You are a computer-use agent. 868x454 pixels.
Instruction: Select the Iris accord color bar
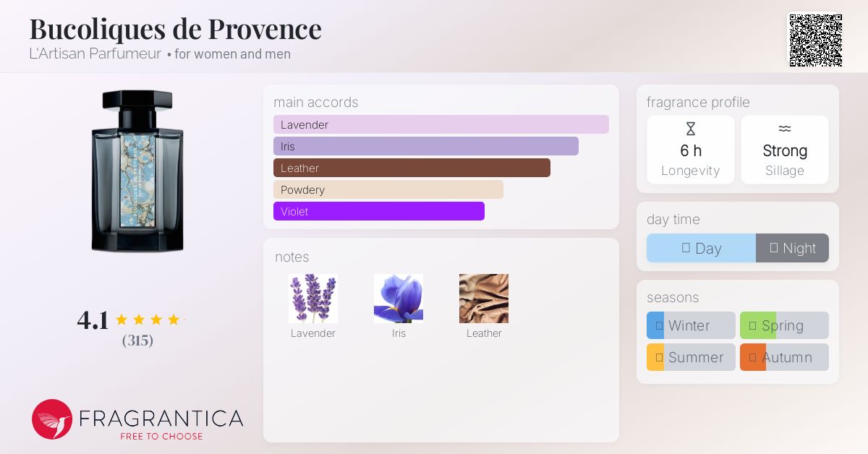coord(425,146)
